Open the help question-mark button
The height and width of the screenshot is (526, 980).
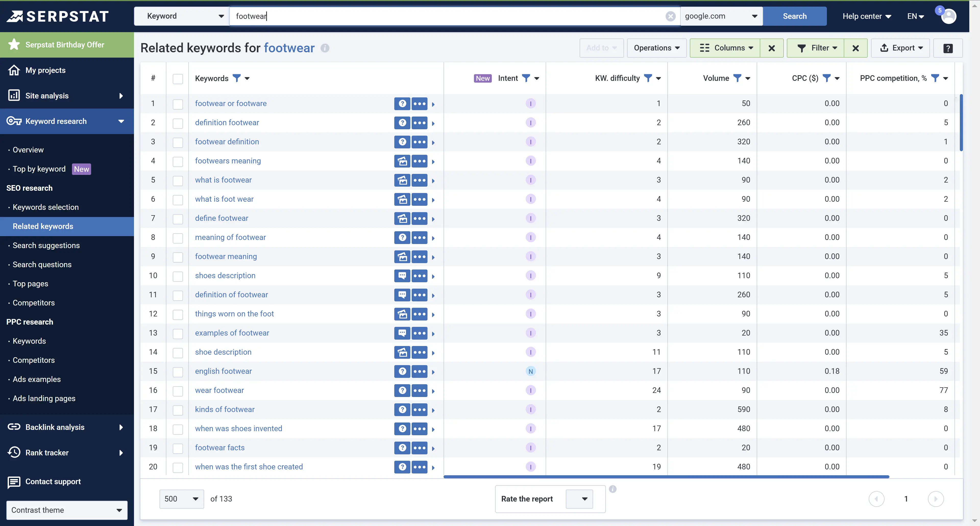tap(948, 48)
